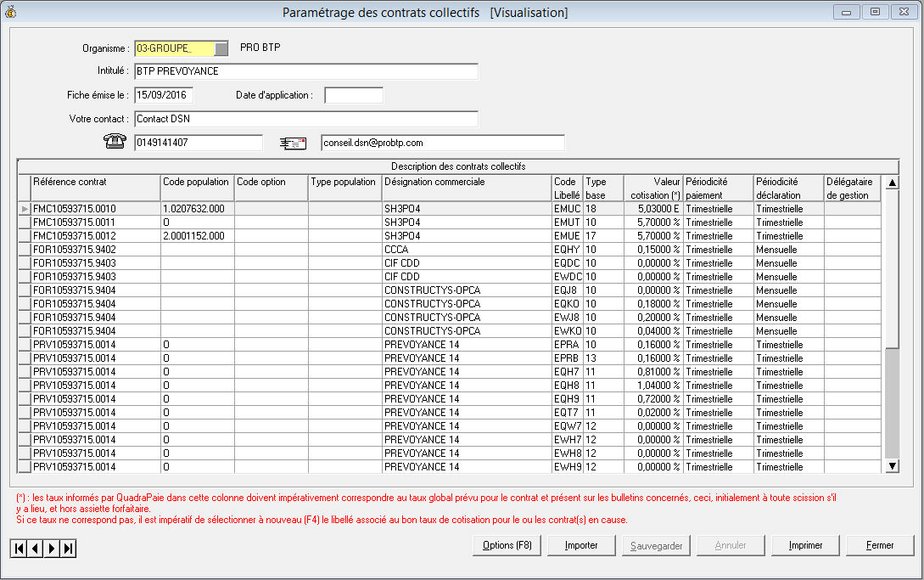
Task: Click the Référence contrat column header
Action: [x=95, y=188]
